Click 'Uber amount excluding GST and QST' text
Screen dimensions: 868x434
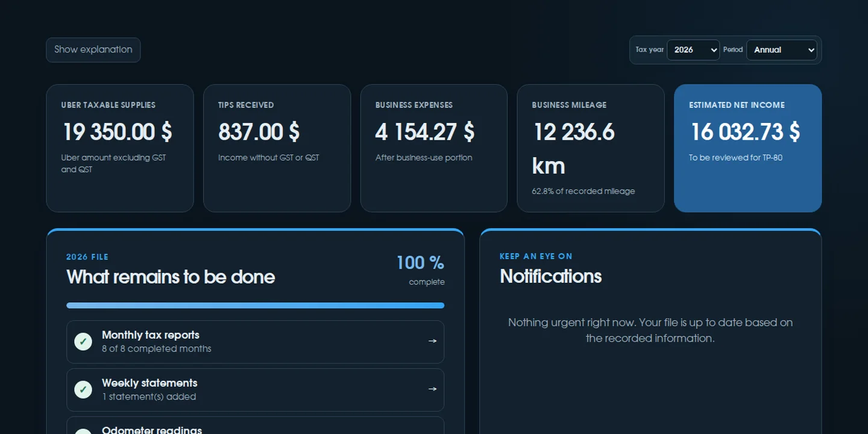pyautogui.click(x=113, y=164)
